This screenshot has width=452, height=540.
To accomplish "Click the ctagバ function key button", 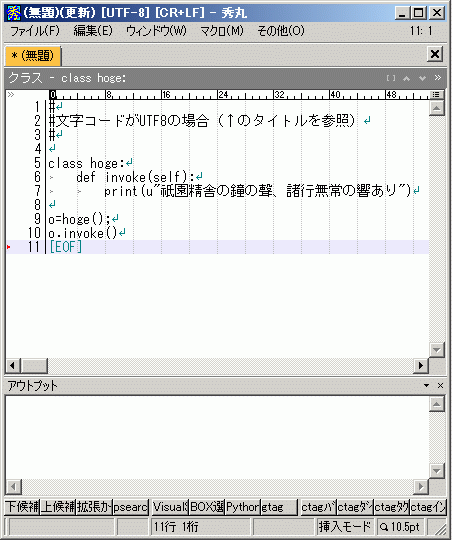I will coord(318,507).
